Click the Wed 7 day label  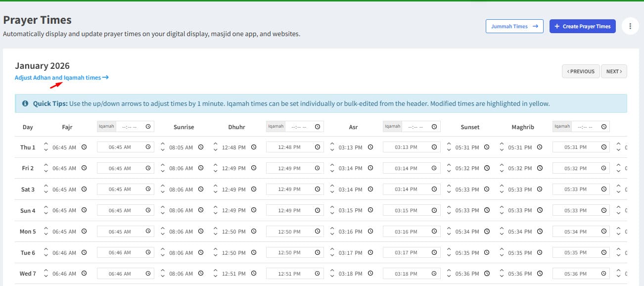click(28, 274)
